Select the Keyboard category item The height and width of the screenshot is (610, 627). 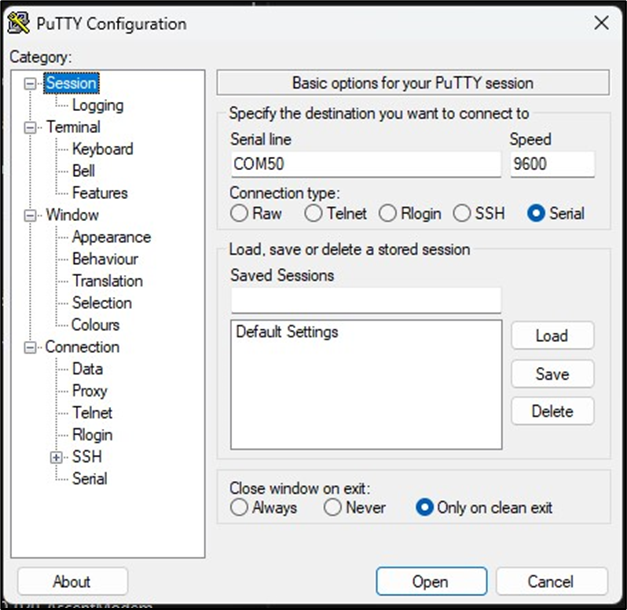(102, 149)
